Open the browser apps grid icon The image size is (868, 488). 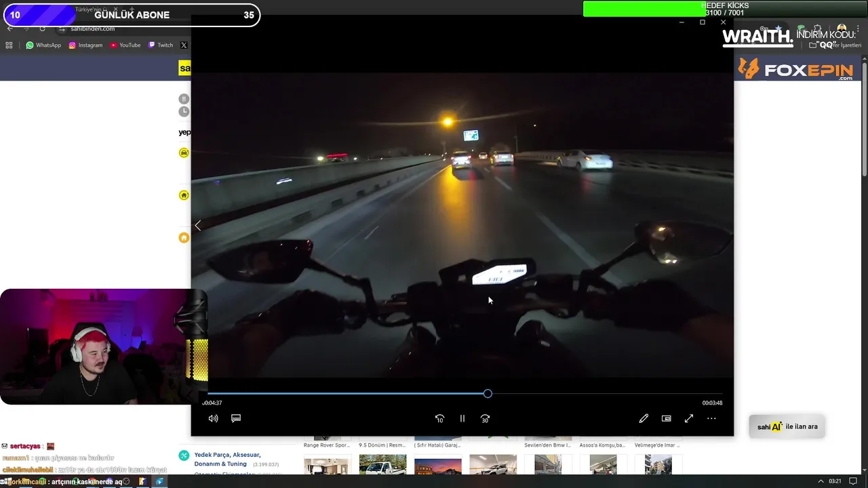(9, 45)
